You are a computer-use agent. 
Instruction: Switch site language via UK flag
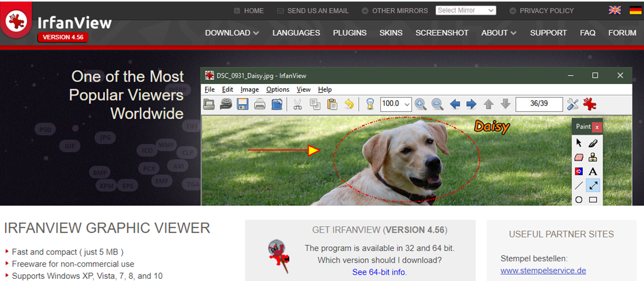pyautogui.click(x=615, y=10)
